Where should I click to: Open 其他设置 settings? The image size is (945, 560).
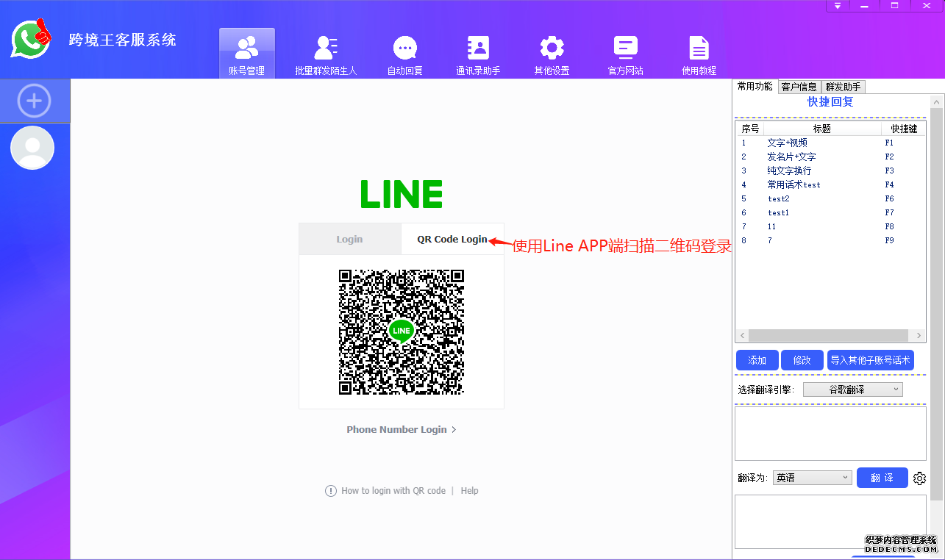551,52
